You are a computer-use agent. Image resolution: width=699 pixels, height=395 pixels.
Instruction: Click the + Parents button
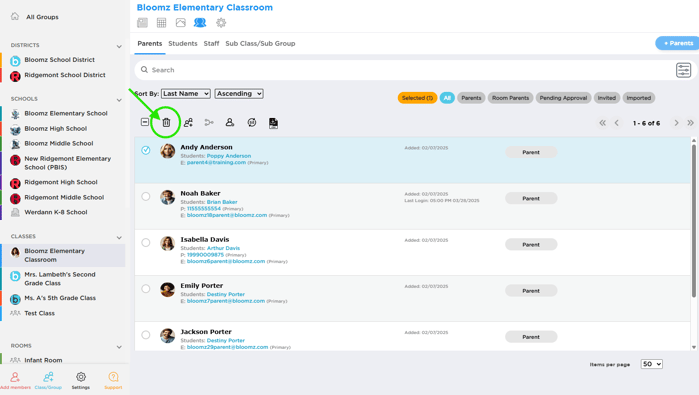click(x=678, y=43)
